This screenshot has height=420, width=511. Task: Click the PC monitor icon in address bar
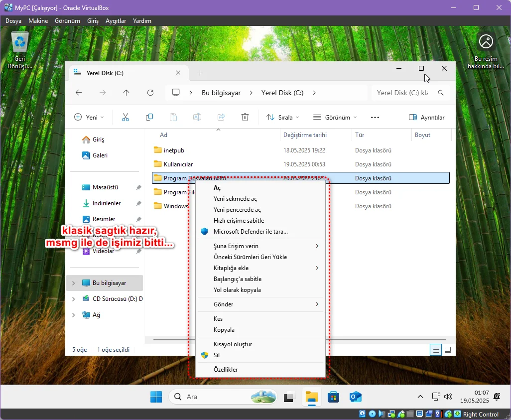click(176, 93)
